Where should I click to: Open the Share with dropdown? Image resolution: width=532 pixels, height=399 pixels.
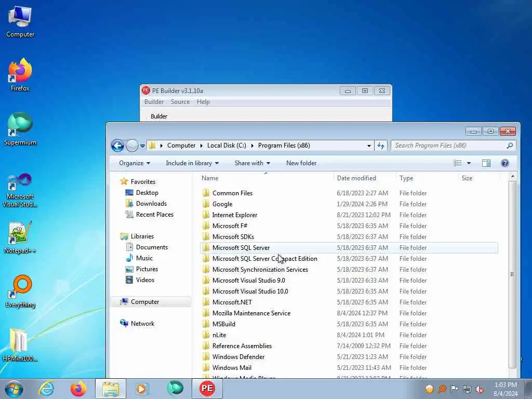click(x=252, y=163)
